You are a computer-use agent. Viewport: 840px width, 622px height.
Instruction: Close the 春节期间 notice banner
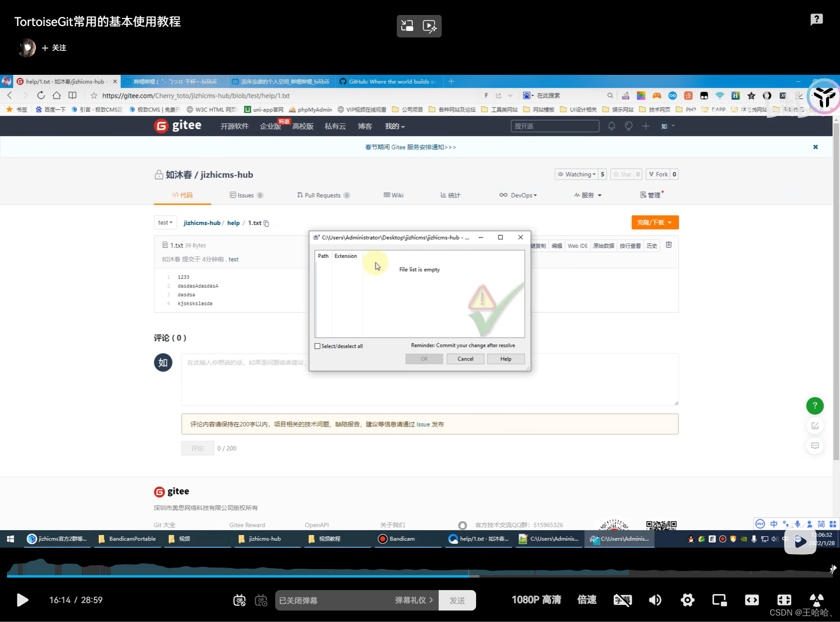[x=816, y=147]
